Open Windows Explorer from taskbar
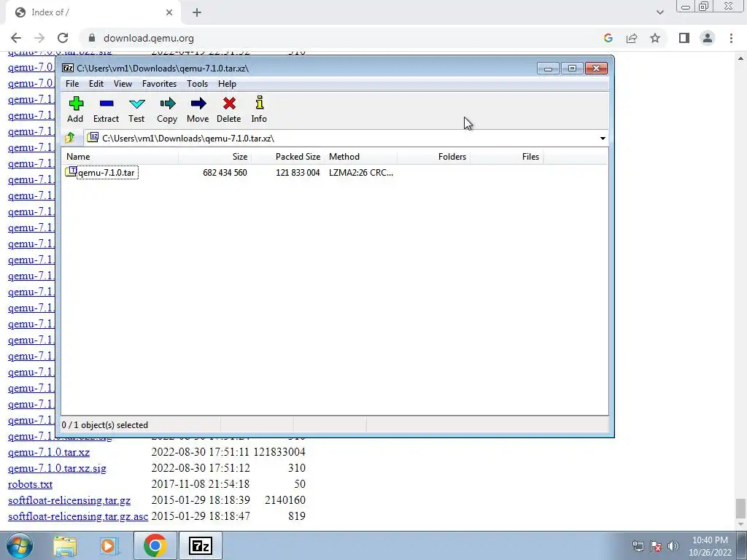Viewport: 747px width, 560px height. pos(65,545)
